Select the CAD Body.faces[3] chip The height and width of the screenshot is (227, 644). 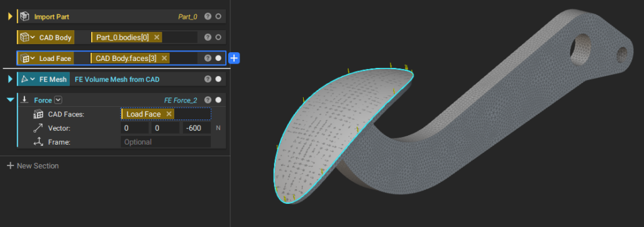(x=130, y=58)
